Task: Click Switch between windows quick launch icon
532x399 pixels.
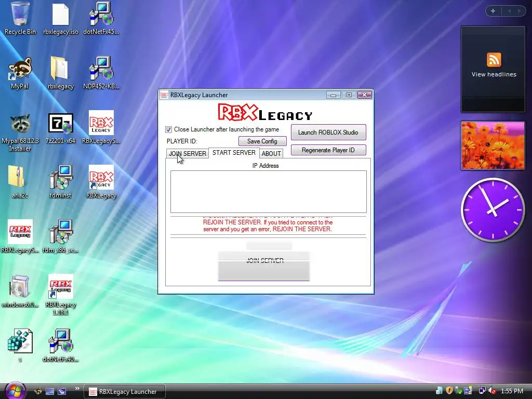Action: (x=62, y=392)
